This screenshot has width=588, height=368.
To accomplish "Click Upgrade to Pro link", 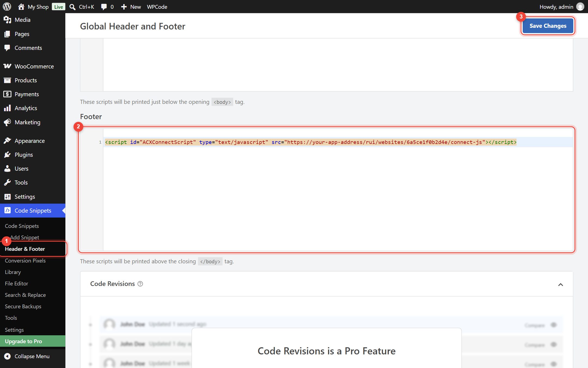I will click(33, 341).
